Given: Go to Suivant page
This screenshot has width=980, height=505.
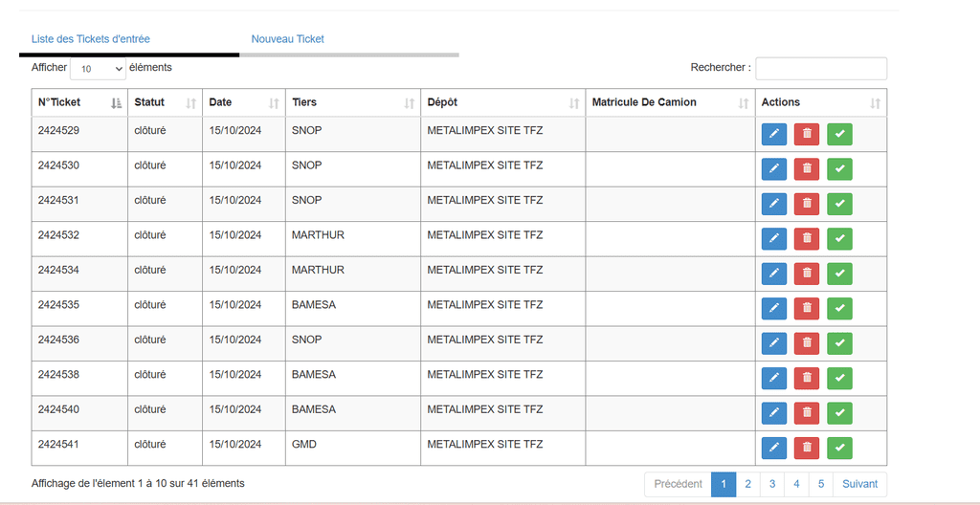Looking at the screenshot, I should [860, 484].
